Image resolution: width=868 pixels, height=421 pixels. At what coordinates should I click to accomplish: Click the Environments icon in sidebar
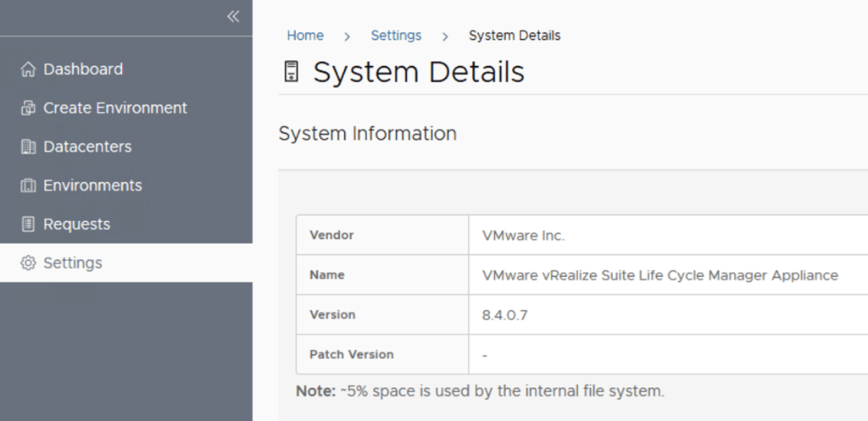pos(28,186)
